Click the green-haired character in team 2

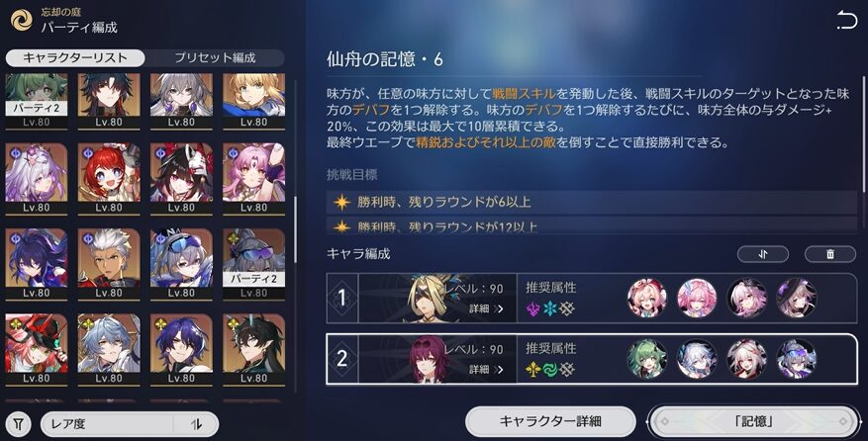pos(646,359)
